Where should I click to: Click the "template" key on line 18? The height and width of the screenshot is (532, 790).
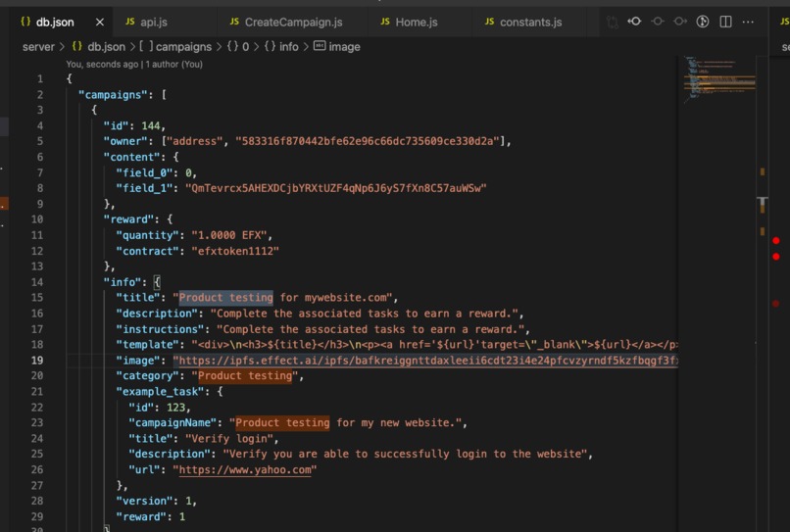(x=147, y=345)
